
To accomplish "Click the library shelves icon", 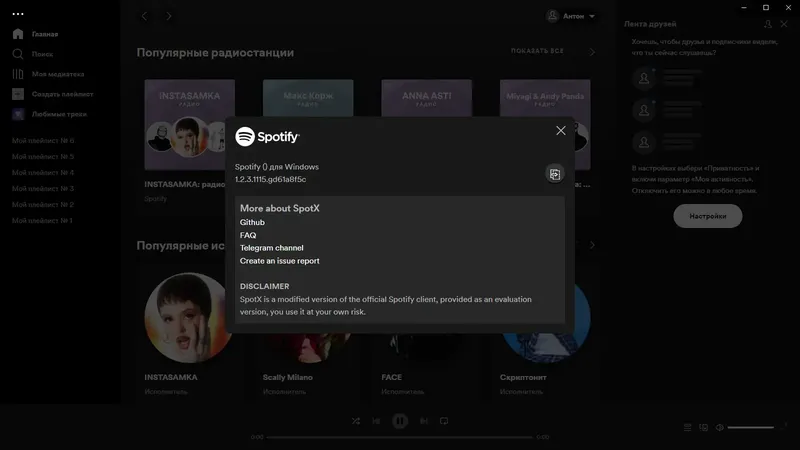I will (x=18, y=74).
